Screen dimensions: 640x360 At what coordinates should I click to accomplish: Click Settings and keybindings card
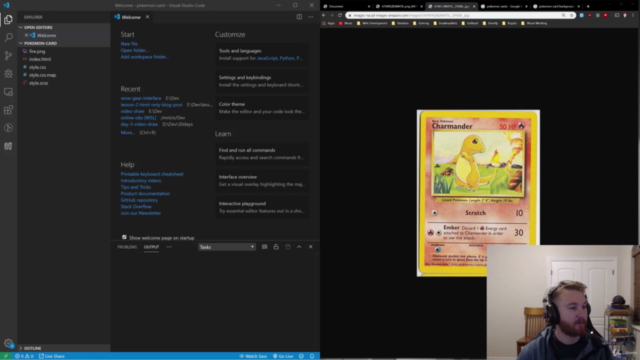(262, 81)
